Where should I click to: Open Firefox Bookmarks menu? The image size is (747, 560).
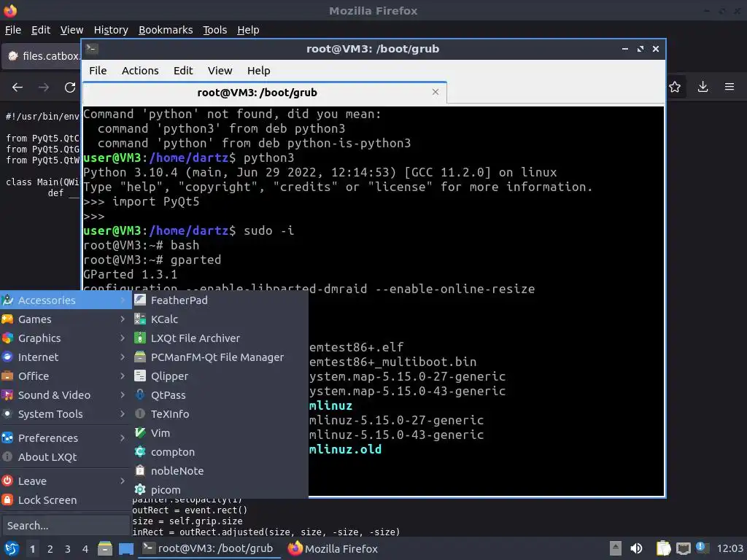(166, 30)
